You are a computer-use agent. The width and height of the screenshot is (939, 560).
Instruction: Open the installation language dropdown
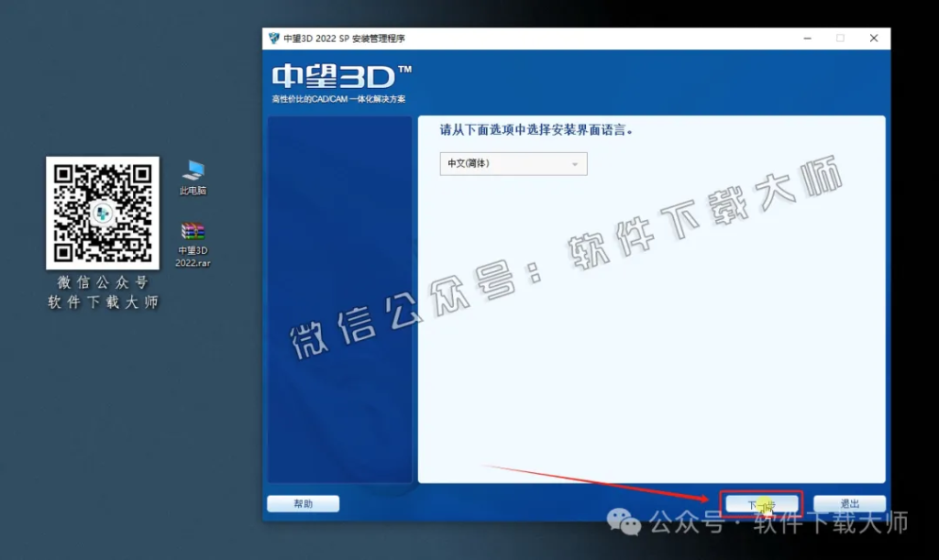point(512,163)
